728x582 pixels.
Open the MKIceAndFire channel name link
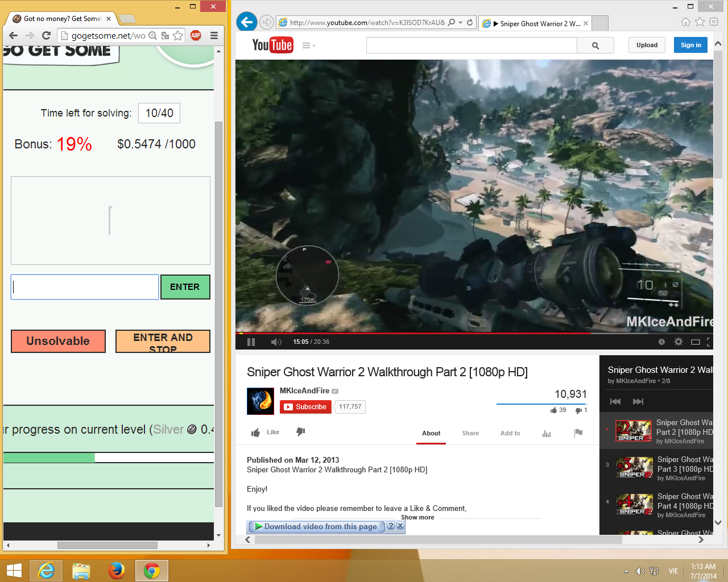tap(304, 390)
